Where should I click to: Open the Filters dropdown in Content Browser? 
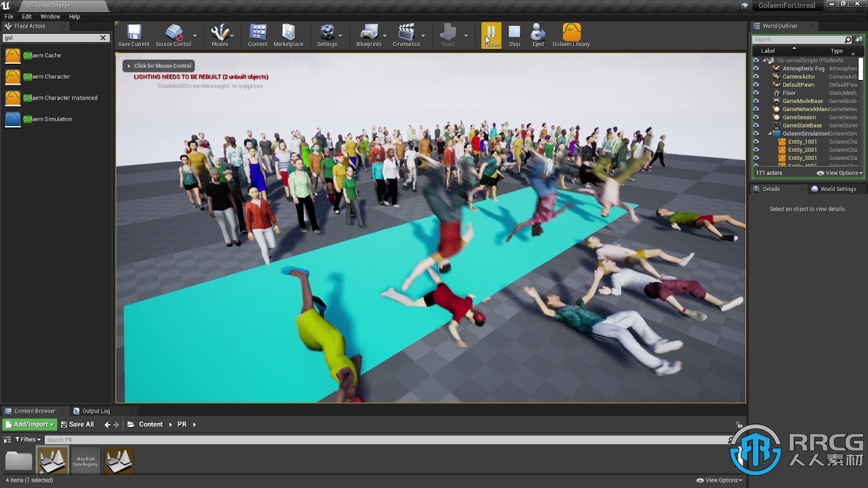pos(28,440)
